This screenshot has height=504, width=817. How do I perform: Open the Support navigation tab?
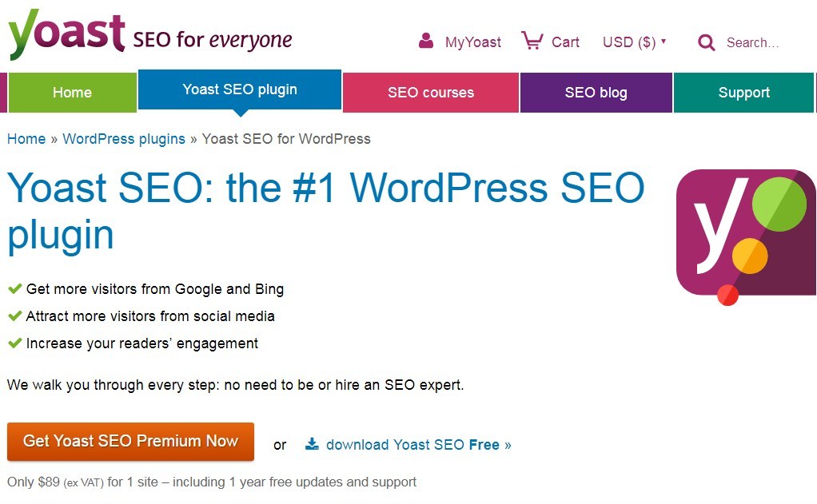[743, 93]
